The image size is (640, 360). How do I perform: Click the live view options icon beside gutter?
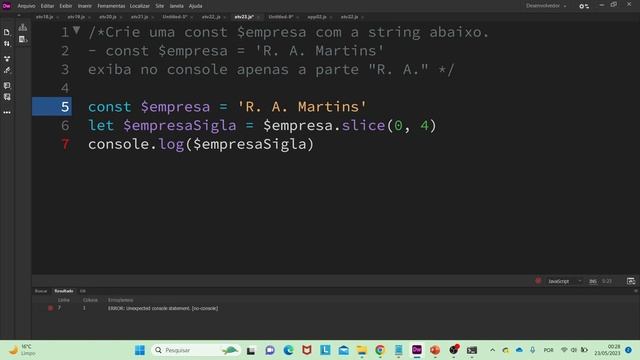pyautogui.click(x=23, y=27)
